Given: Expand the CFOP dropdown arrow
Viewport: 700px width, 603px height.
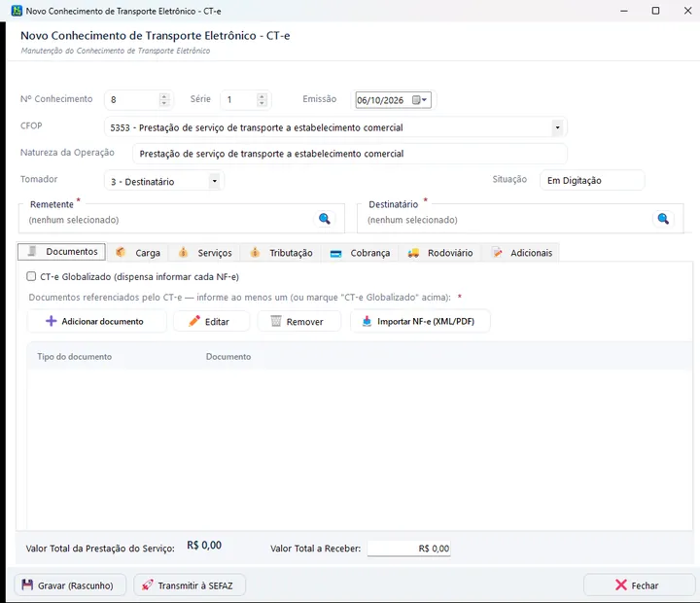Looking at the screenshot, I should coord(557,127).
